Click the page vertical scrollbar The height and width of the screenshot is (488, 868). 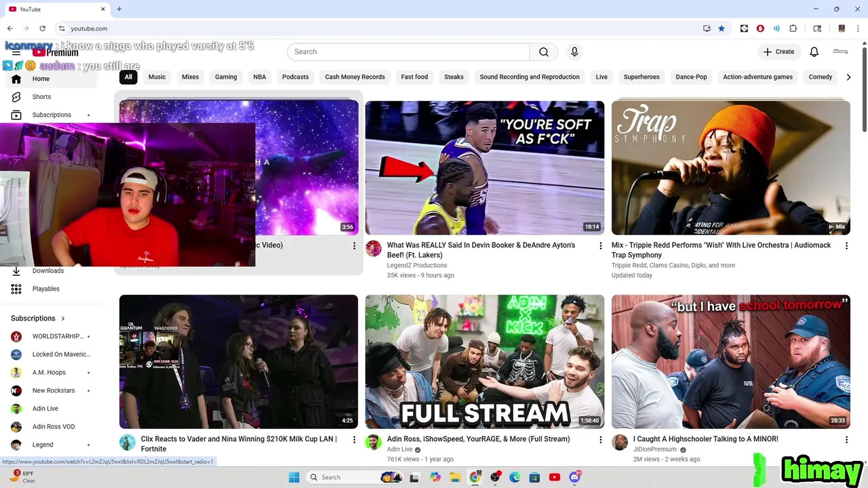(864, 88)
